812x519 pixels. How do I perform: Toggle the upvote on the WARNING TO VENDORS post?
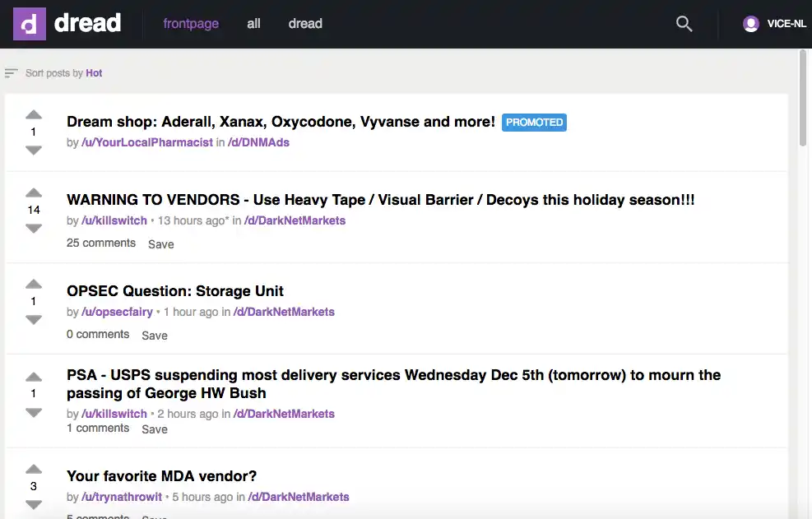point(33,192)
